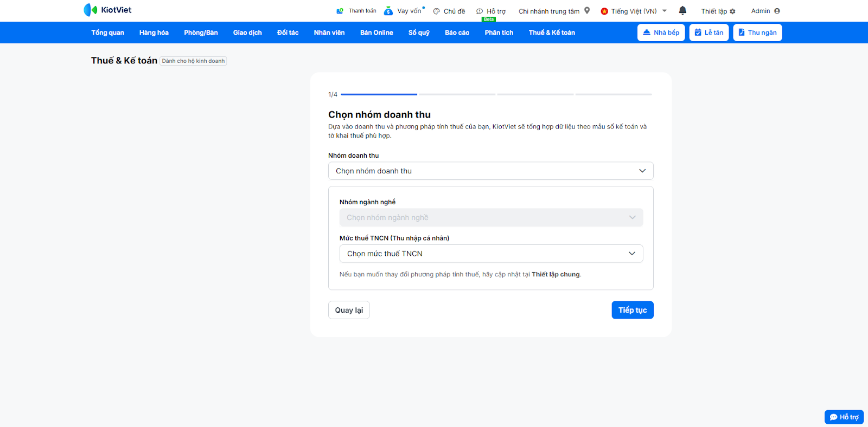Open the Thiết lập chung link

(x=556, y=275)
